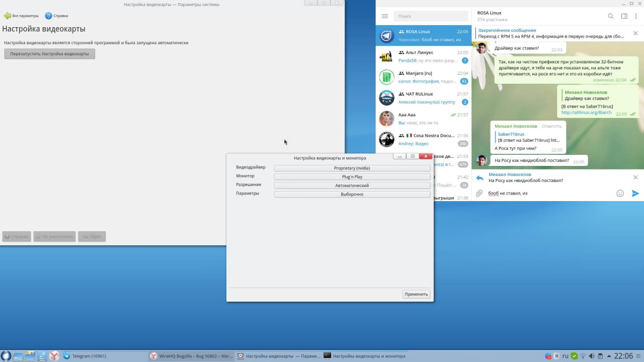
Task: Switch to Настройка видеокарты и монитора taskbar entry
Action: click(x=365, y=356)
